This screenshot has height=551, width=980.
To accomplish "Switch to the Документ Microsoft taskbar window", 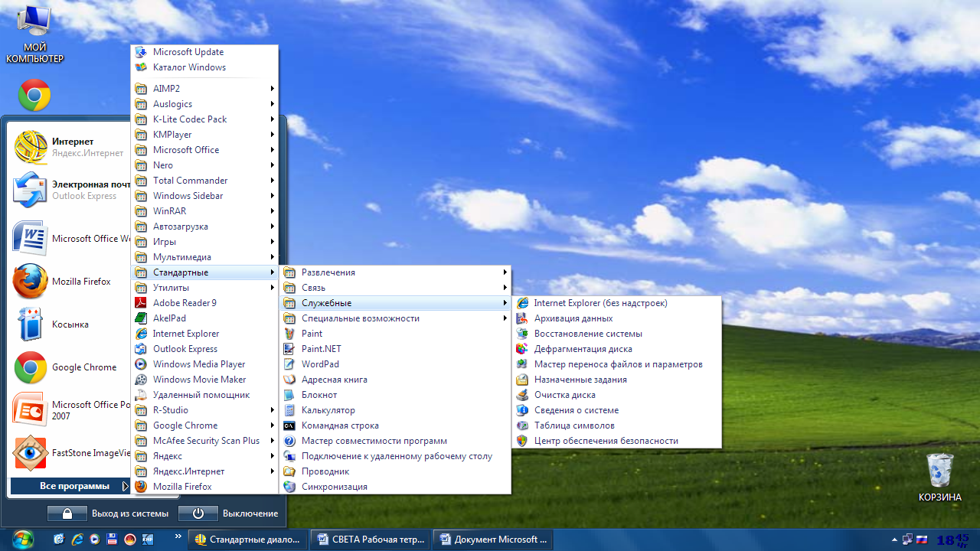I will pos(494,540).
